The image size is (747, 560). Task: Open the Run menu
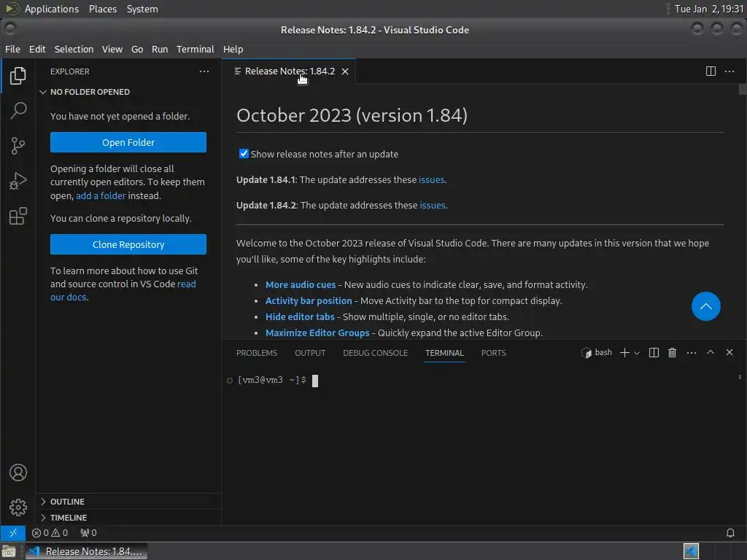tap(160, 49)
